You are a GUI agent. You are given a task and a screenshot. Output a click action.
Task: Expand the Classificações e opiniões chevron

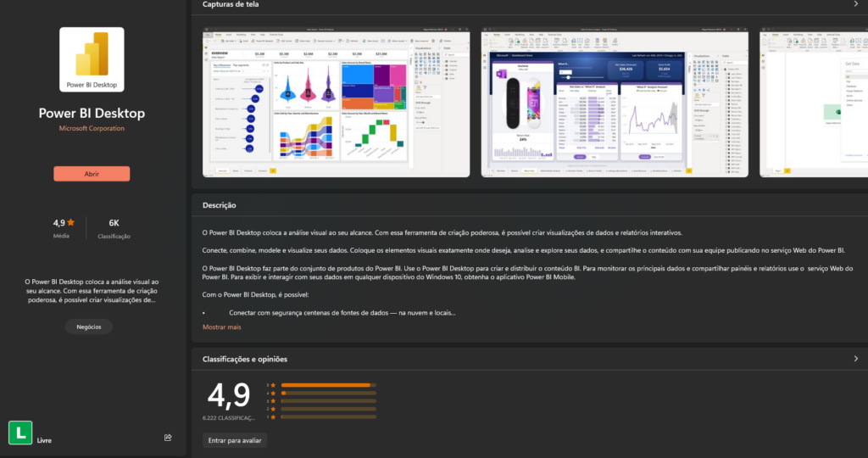click(x=855, y=359)
